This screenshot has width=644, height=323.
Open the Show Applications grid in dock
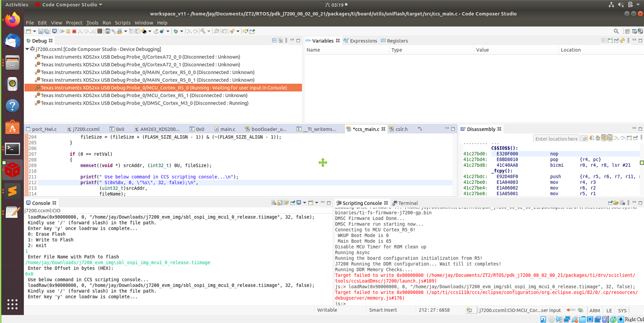(13, 304)
